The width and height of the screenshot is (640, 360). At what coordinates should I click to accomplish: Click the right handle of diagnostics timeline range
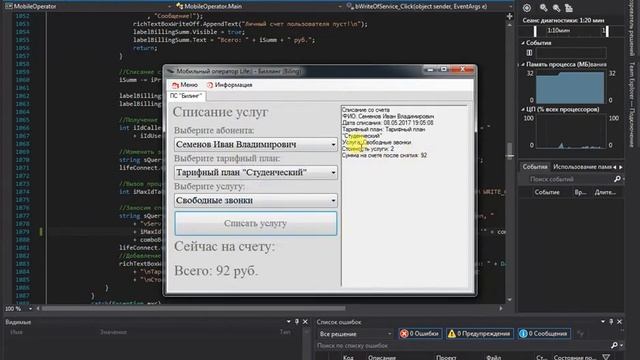[x=607, y=31]
